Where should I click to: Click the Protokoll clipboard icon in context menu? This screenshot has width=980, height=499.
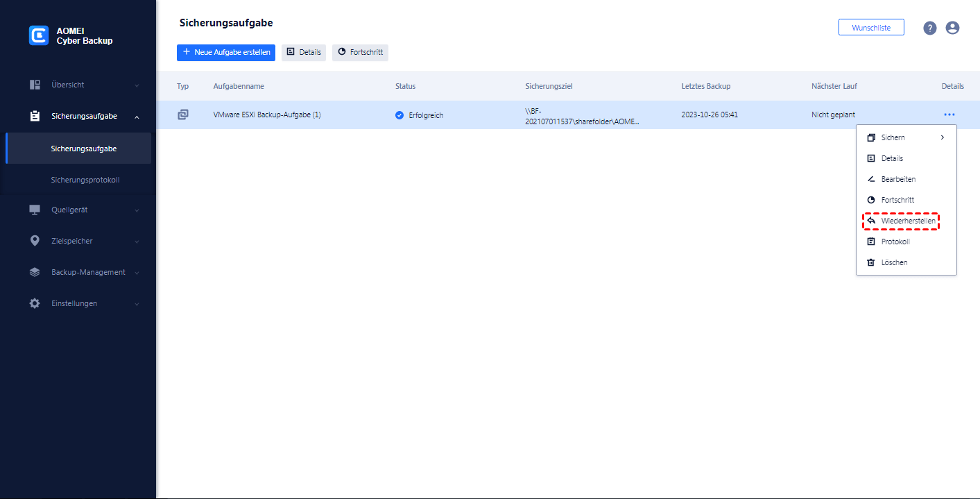click(871, 242)
